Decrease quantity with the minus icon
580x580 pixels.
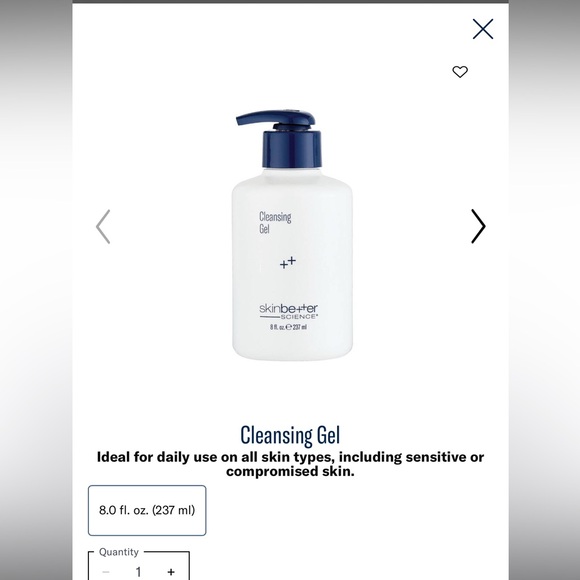(x=105, y=572)
